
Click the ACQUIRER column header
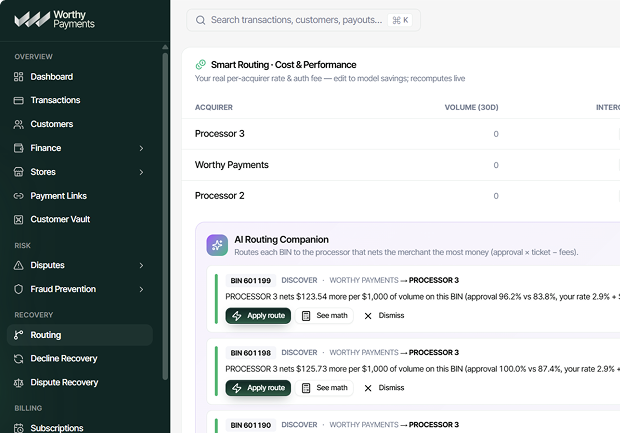pos(214,107)
